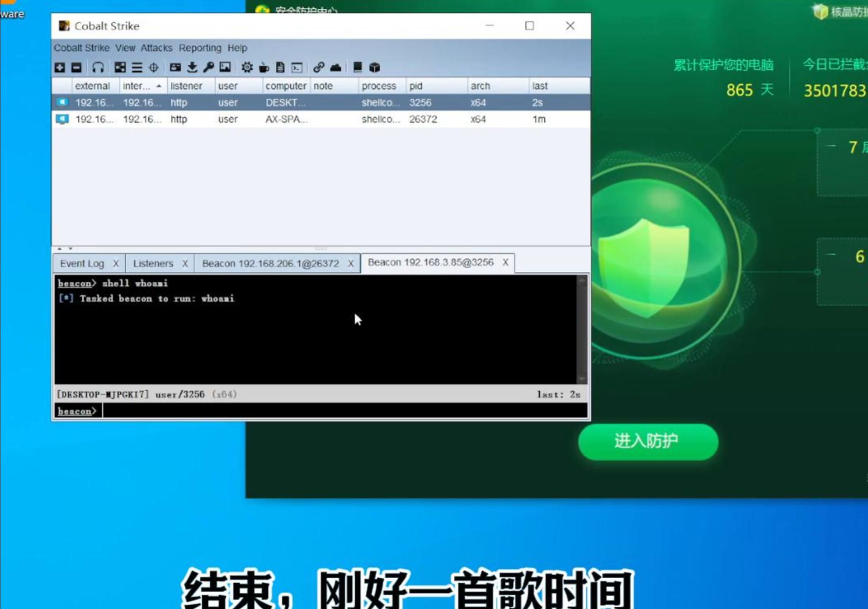This screenshot has width=868, height=609.
Task: Click the Attacks menu in Cobalt Strike
Action: pyautogui.click(x=156, y=47)
